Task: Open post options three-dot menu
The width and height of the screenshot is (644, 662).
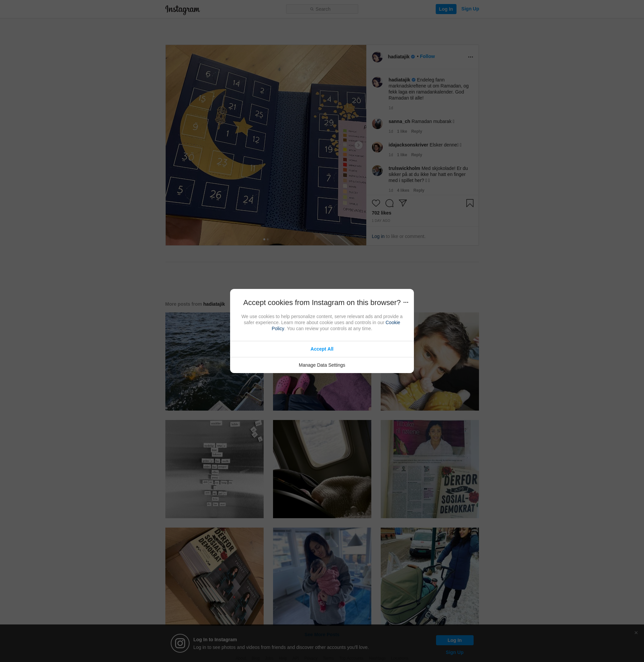Action: tap(470, 57)
